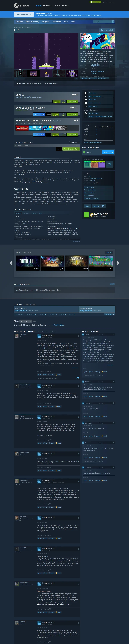
Task: Click the Steam Deck Verified checkmark icon
Action: (x=84, y=152)
